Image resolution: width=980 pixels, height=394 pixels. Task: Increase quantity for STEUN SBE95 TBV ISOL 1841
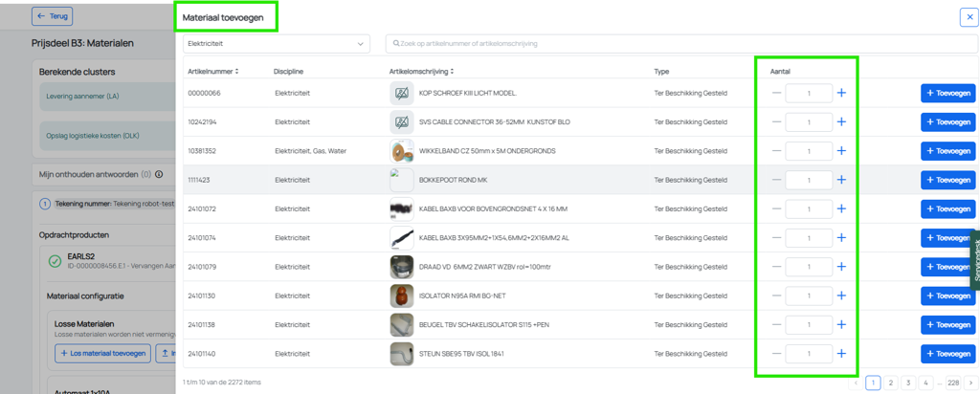pos(841,354)
